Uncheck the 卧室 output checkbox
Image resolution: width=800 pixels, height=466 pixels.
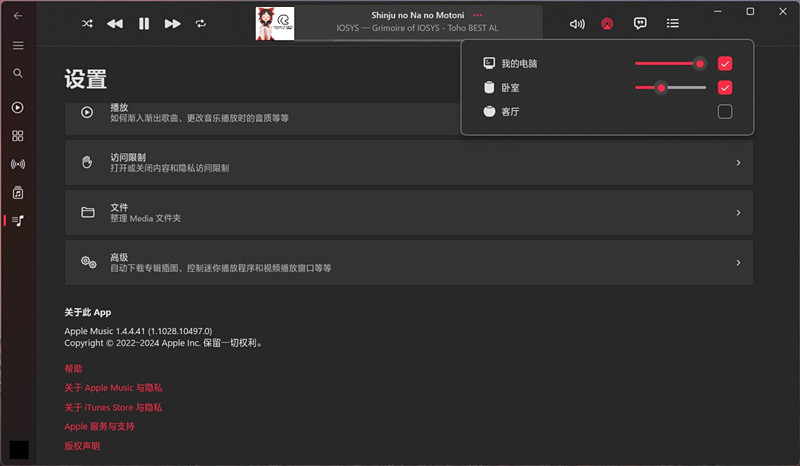pyautogui.click(x=724, y=88)
